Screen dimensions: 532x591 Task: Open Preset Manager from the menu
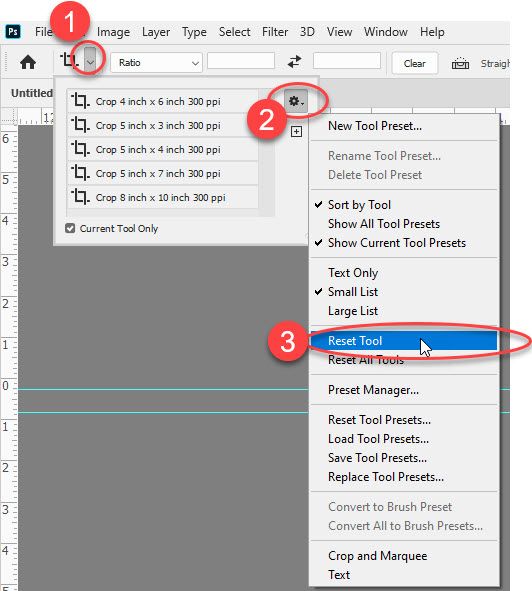tap(373, 390)
